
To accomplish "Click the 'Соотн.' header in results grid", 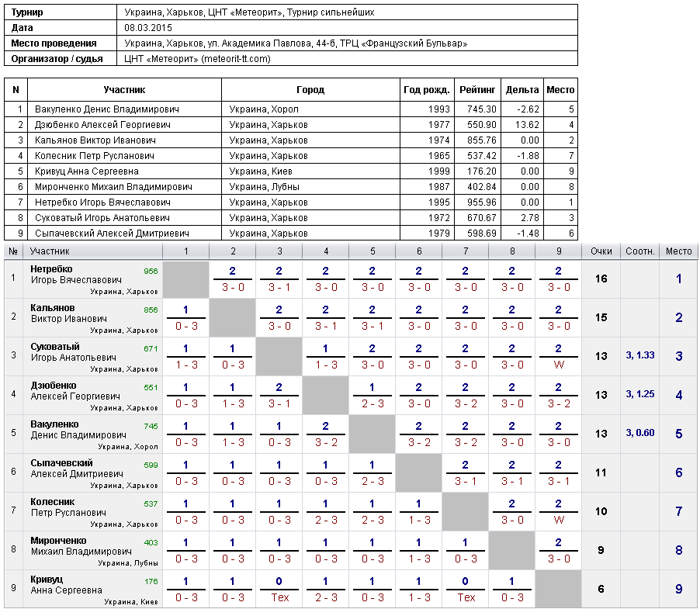I will [x=639, y=251].
